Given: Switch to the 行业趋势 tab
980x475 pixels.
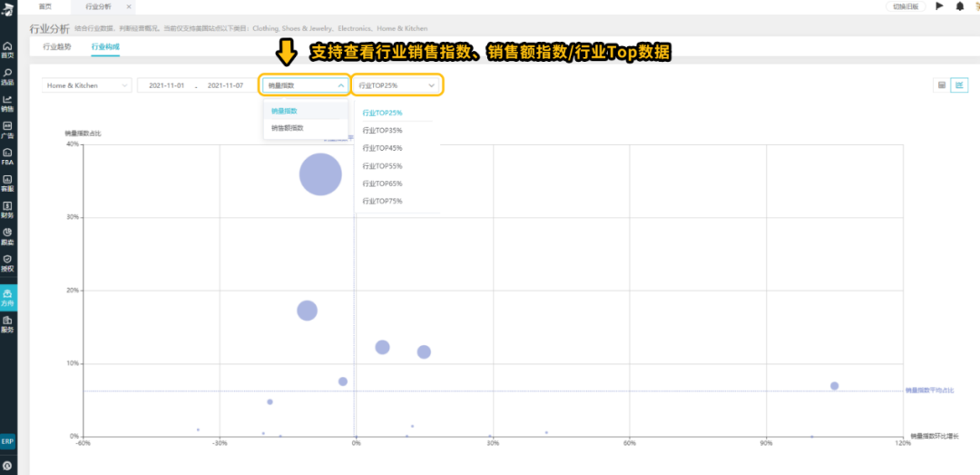Looking at the screenshot, I should pyautogui.click(x=57, y=46).
